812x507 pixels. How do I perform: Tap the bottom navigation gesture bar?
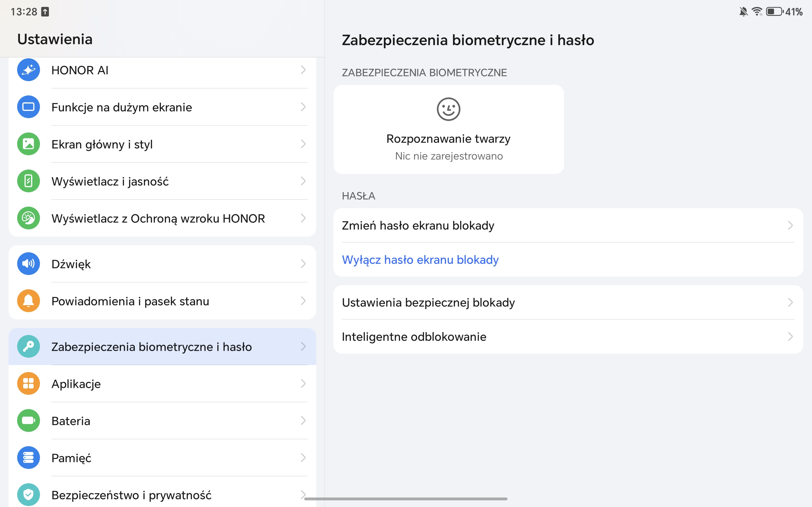406,499
